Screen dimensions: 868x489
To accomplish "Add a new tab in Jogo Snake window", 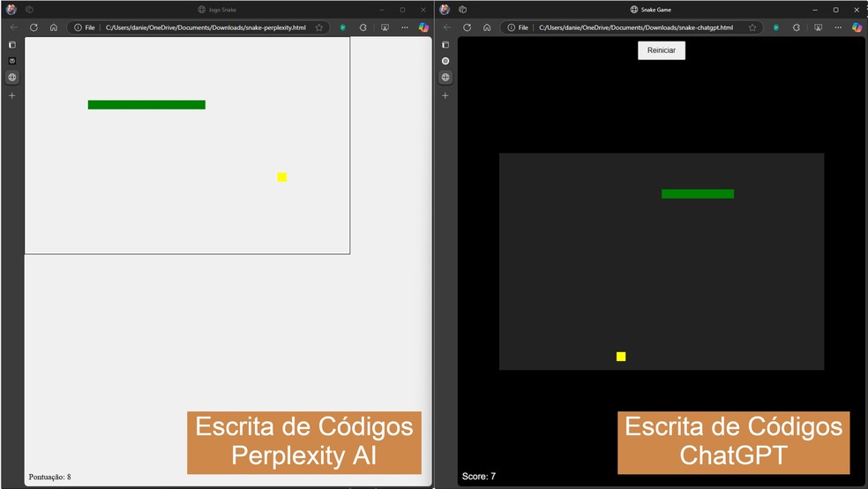I will (12, 95).
